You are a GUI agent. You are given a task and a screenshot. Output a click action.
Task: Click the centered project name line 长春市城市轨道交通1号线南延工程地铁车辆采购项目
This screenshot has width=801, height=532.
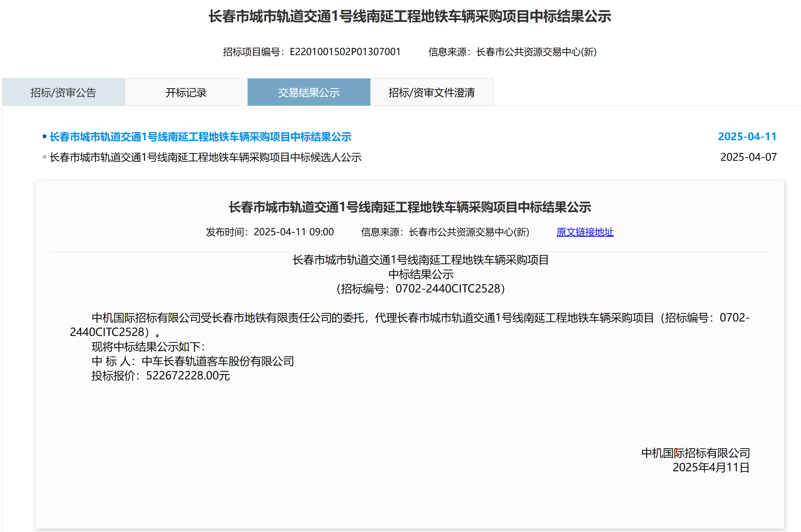click(420, 260)
